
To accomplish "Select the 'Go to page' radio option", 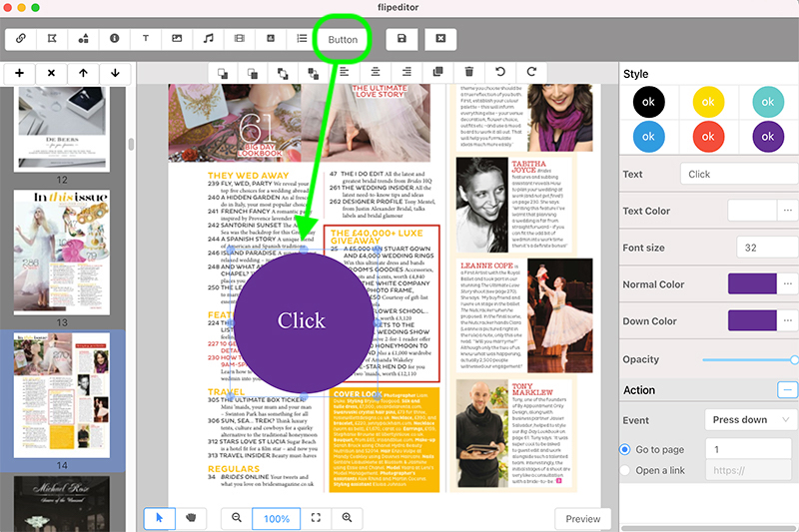I will click(625, 449).
